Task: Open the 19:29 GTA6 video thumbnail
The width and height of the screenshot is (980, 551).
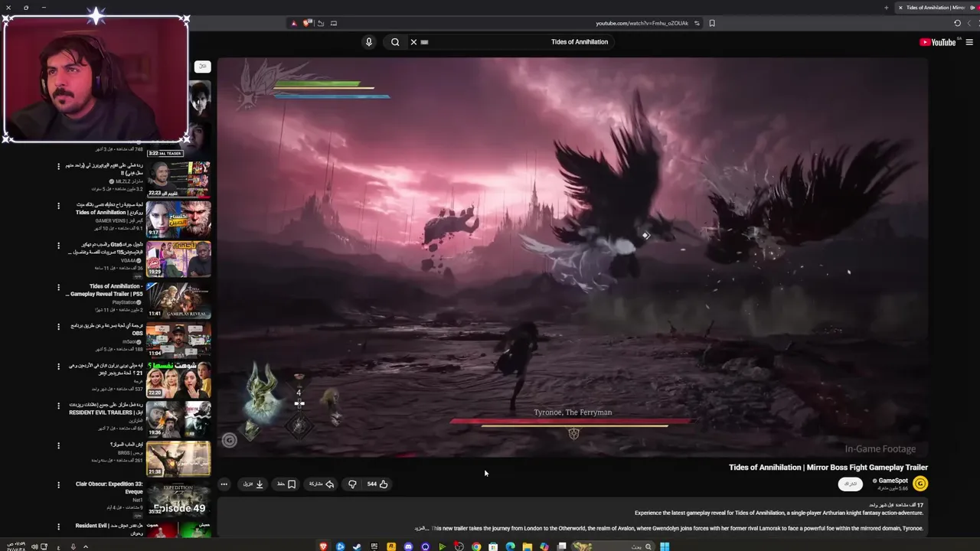Action: [178, 259]
